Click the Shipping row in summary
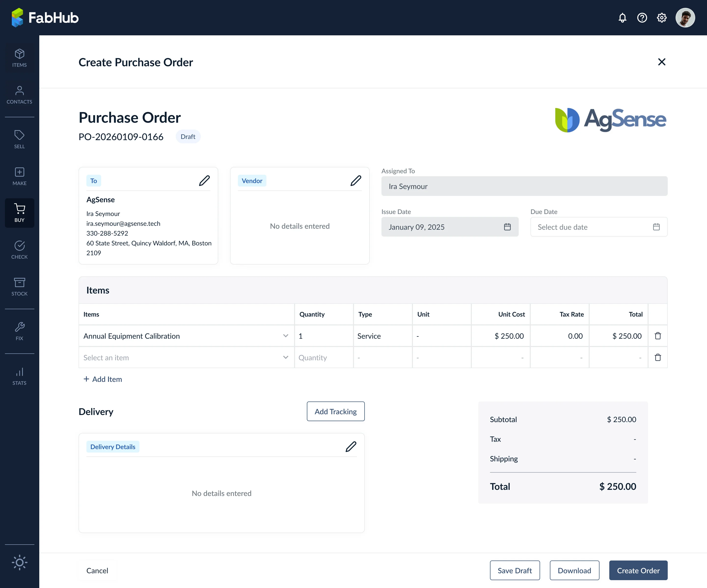This screenshot has height=588, width=707. [563, 459]
